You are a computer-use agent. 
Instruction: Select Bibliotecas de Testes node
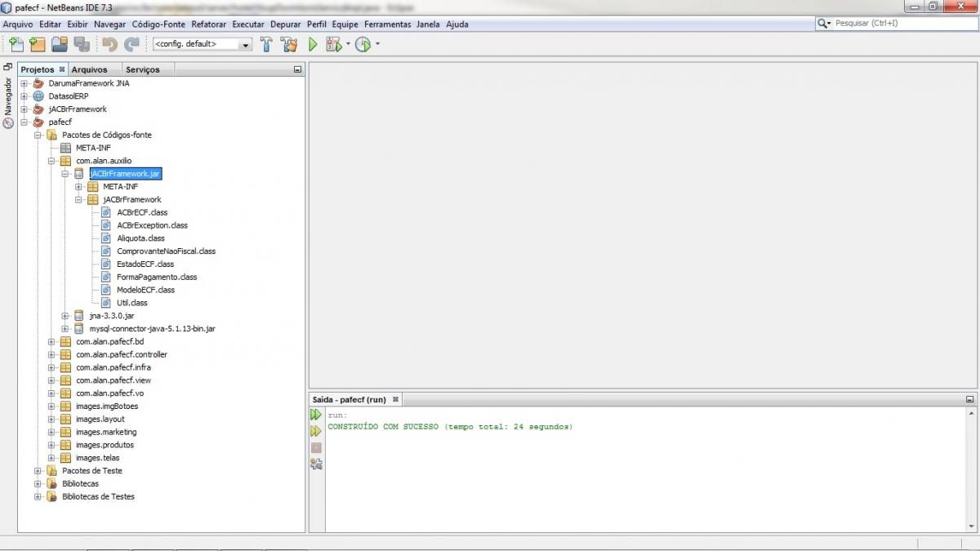pyautogui.click(x=98, y=497)
